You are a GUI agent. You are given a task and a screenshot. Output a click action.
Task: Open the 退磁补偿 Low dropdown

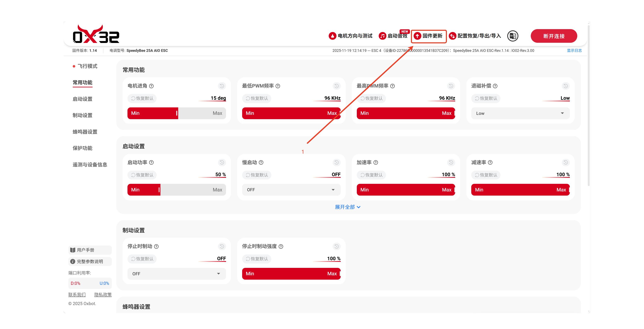coord(520,113)
